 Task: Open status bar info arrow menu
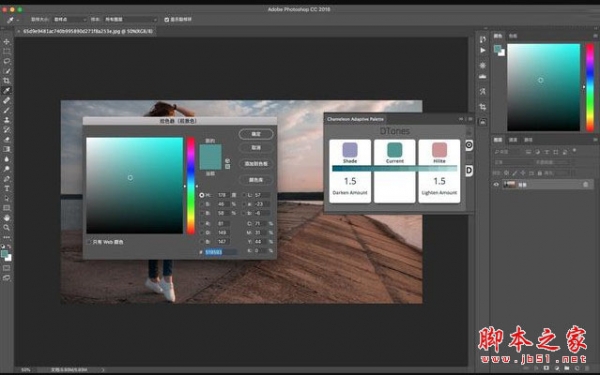[x=103, y=370]
